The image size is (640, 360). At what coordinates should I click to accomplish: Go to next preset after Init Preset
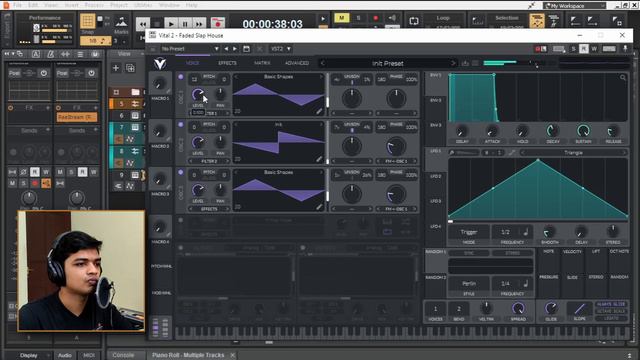point(453,63)
